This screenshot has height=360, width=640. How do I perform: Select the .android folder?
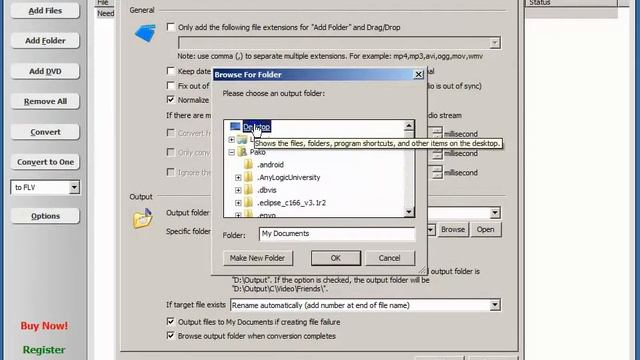pos(270,165)
